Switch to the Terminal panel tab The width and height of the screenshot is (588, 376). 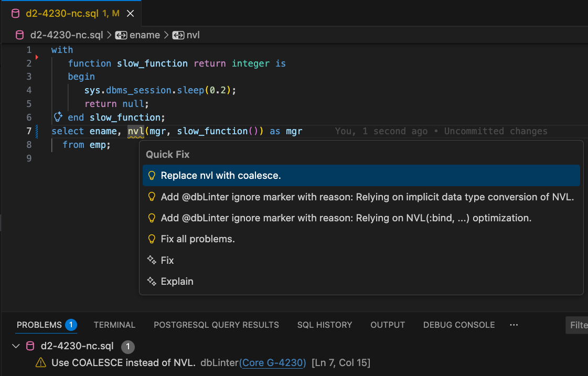point(114,325)
